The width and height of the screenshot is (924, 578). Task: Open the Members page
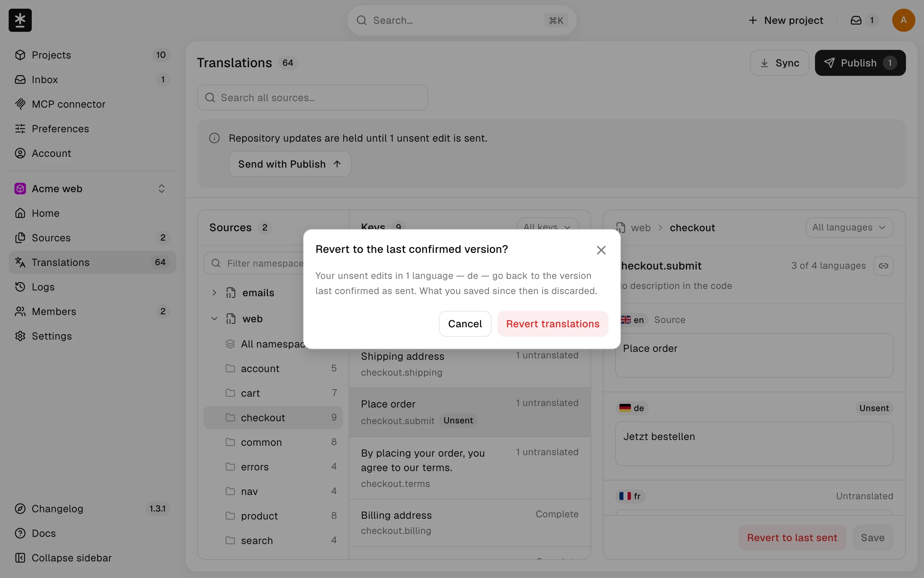coord(92,311)
